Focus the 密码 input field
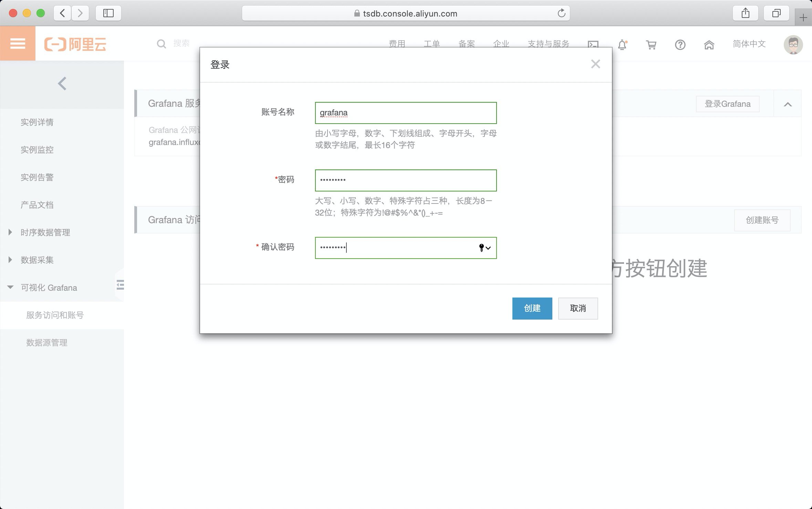812x509 pixels. click(406, 180)
